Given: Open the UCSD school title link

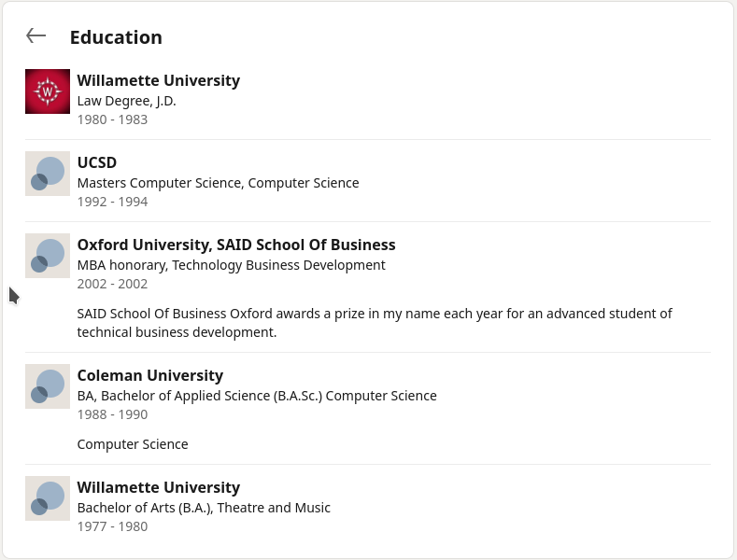Looking at the screenshot, I should click(x=97, y=163).
